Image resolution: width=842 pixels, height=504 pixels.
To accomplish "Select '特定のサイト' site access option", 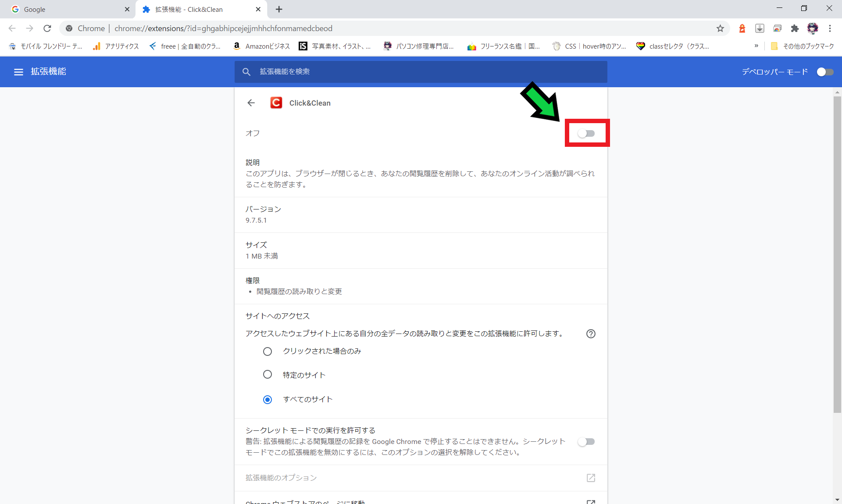I will [268, 375].
